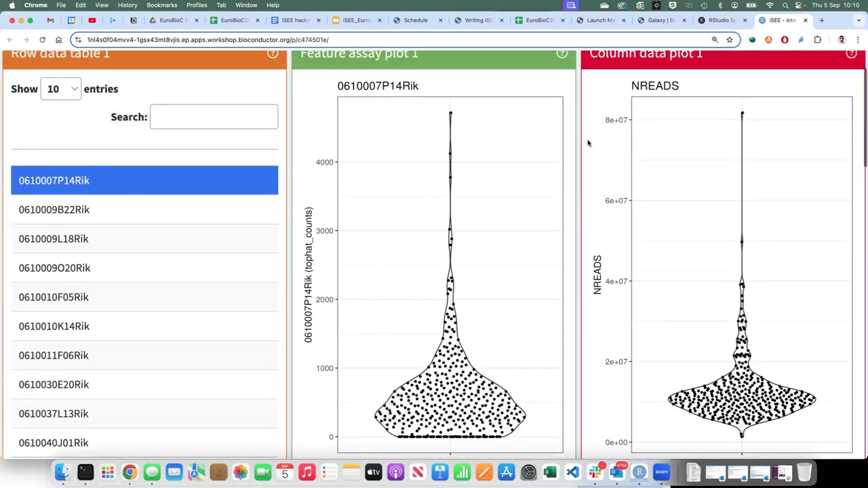The height and width of the screenshot is (488, 868).
Task: Open Visual Studio Code from the Dock
Action: click(573, 472)
